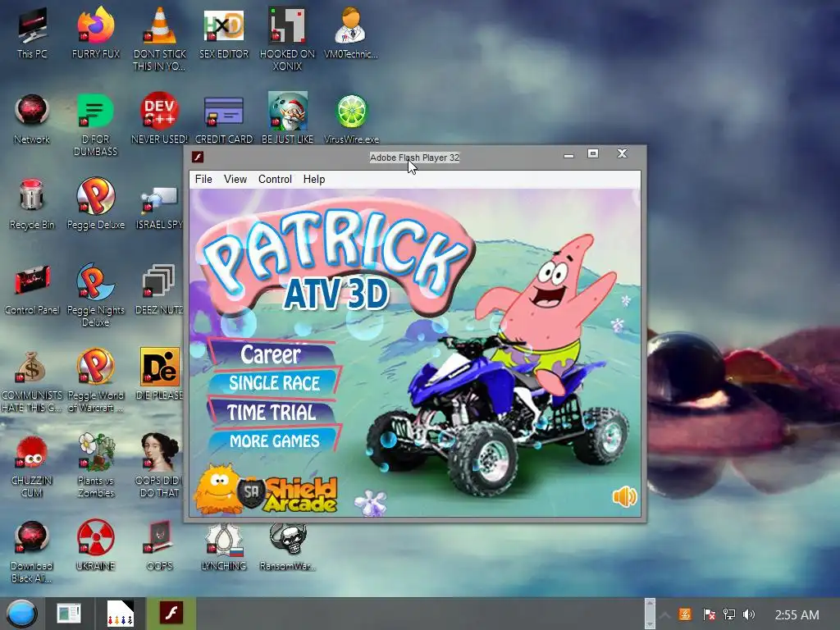
Task: Select the Peggle Deluxe desktop icon
Action: 96,204
